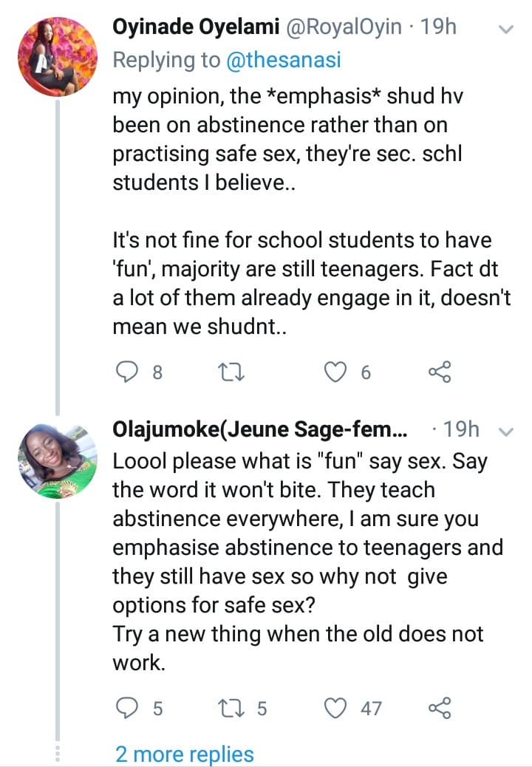The image size is (532, 767).
Task: Expand 2 more replies
Action: 184,754
